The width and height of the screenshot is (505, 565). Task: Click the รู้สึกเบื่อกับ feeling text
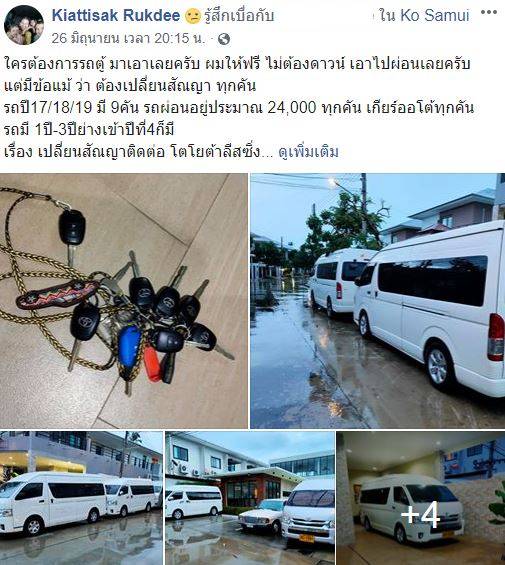tap(239, 16)
